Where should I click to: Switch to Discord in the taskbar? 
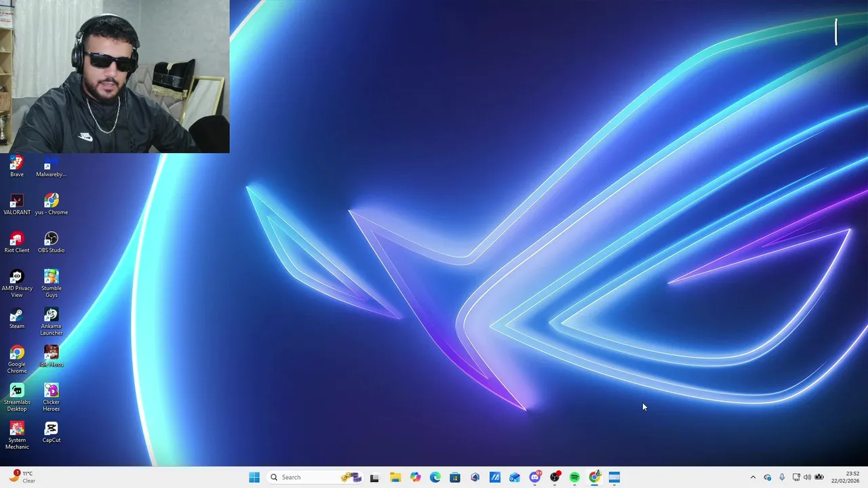[535, 477]
